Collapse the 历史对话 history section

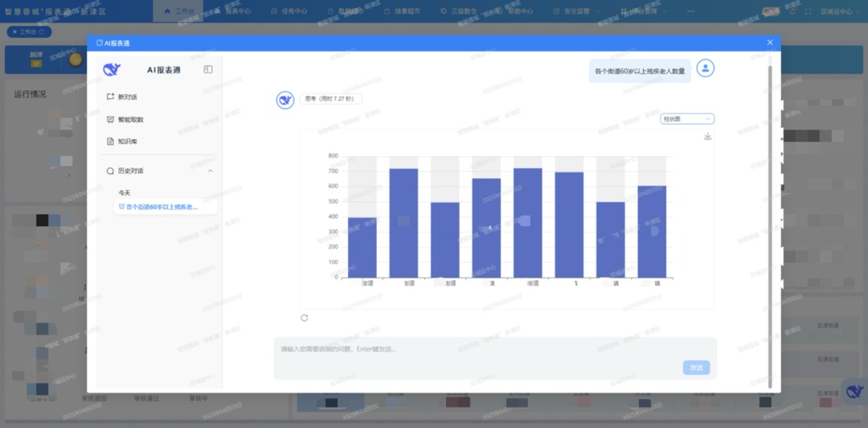tap(211, 171)
